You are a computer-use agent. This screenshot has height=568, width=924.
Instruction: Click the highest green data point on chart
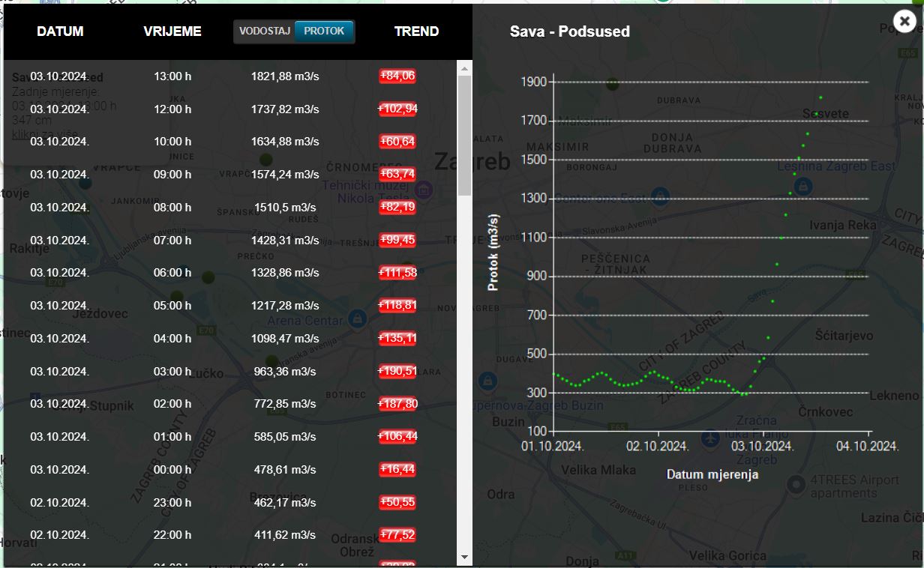(820, 97)
